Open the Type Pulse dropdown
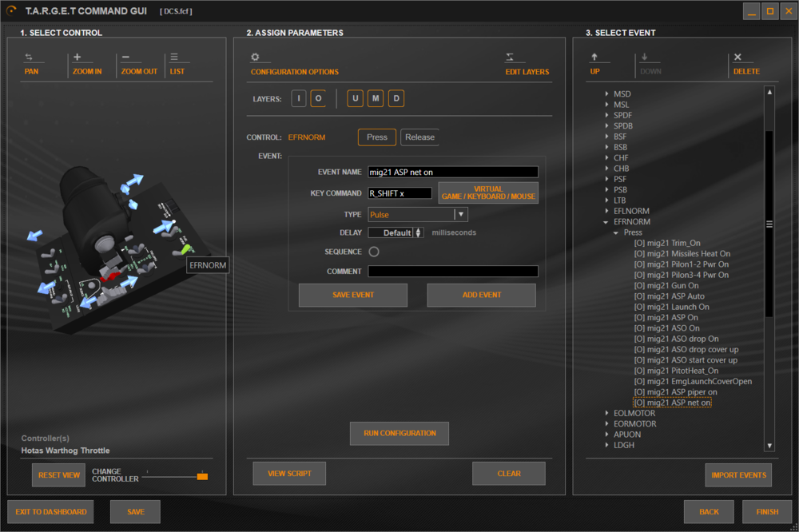 [x=418, y=215]
